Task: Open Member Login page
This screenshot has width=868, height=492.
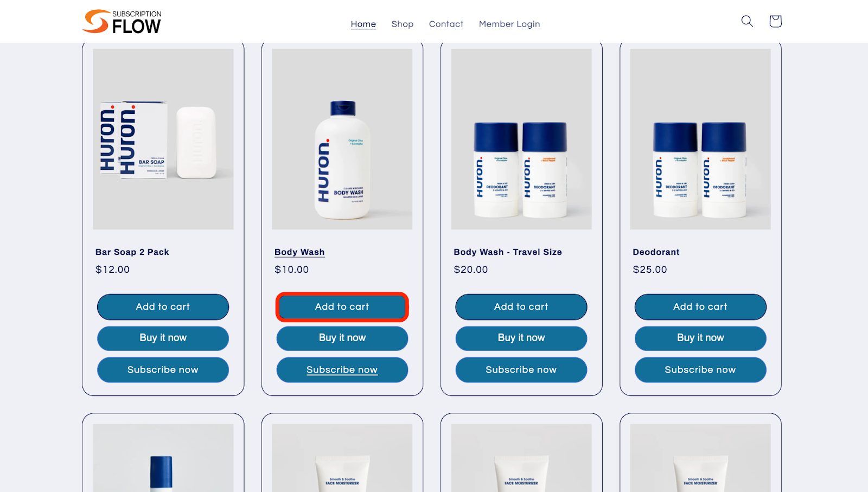Action: coord(509,24)
